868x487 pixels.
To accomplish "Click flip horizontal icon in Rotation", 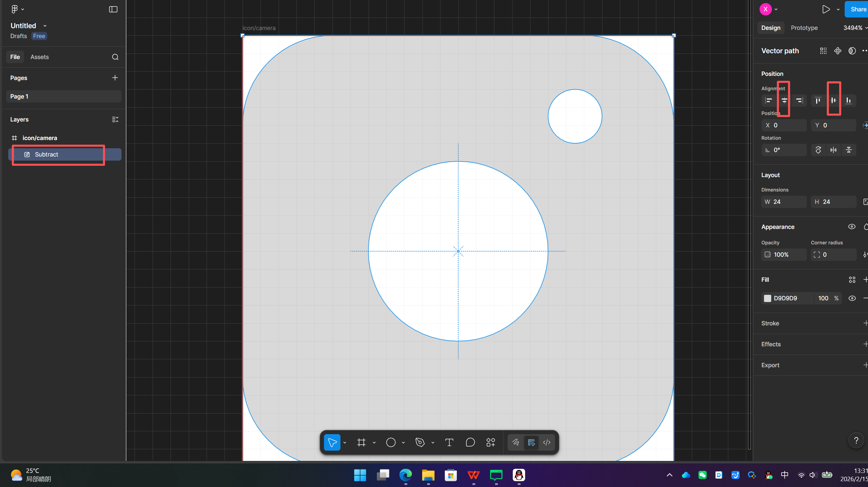I will tap(833, 150).
